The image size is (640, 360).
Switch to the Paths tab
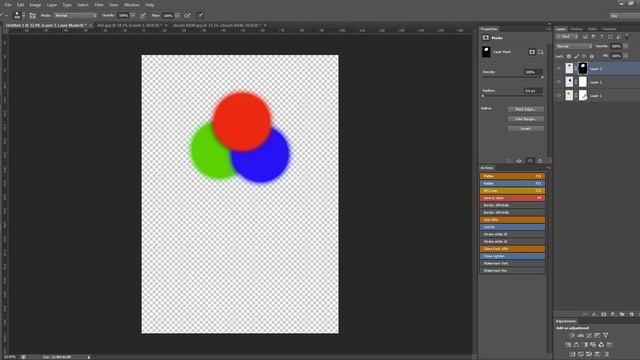[x=592, y=29]
